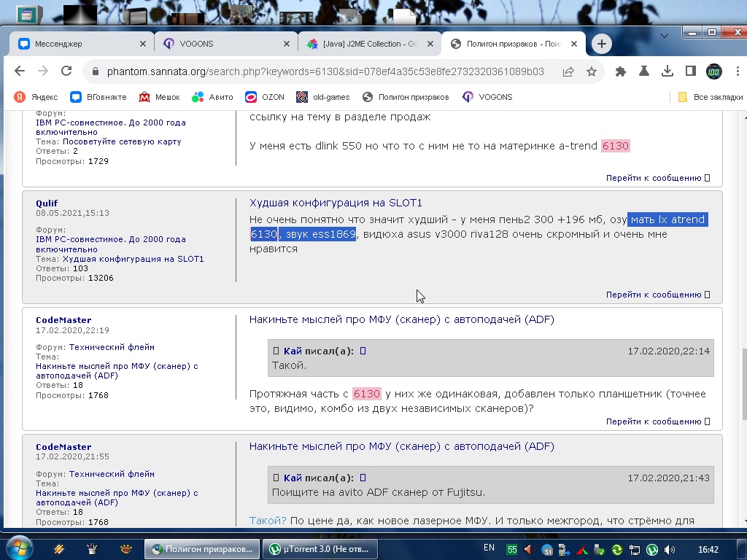
Task: Open Технический флейм forum link in 22:19 post
Action: 112,347
